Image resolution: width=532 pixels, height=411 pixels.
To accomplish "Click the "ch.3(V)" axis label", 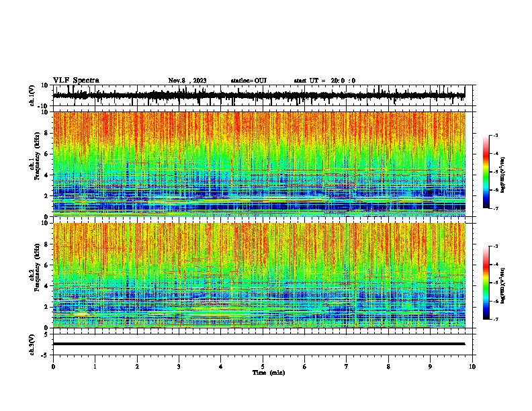I will coord(32,345).
